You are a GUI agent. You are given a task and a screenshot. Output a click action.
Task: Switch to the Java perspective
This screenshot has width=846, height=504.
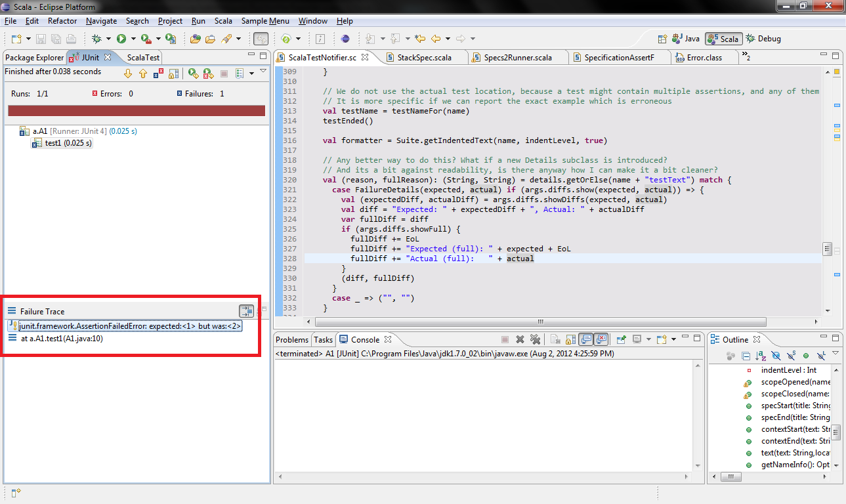pos(686,39)
